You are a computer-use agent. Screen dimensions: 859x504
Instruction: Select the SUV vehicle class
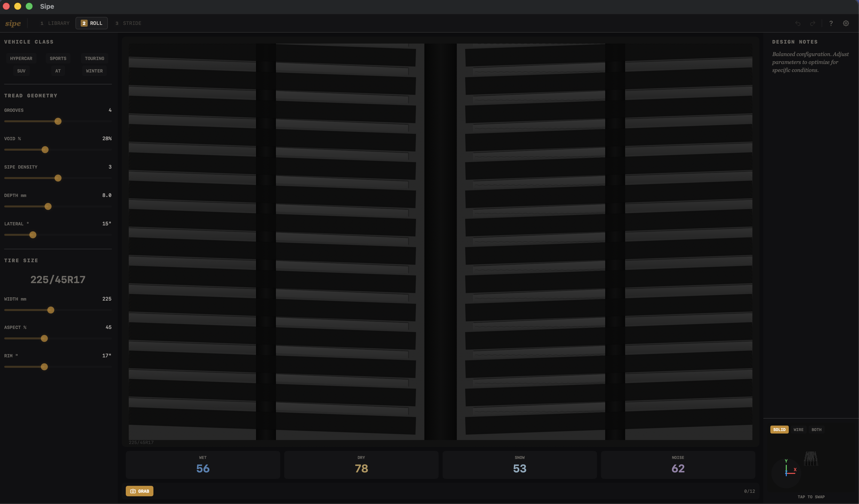click(21, 71)
